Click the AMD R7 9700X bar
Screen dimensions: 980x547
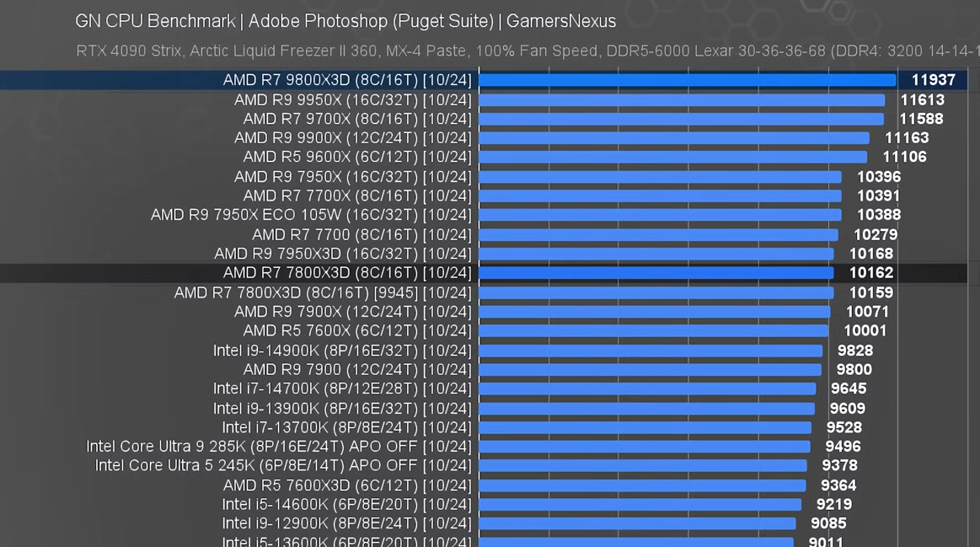pyautogui.click(x=682, y=119)
